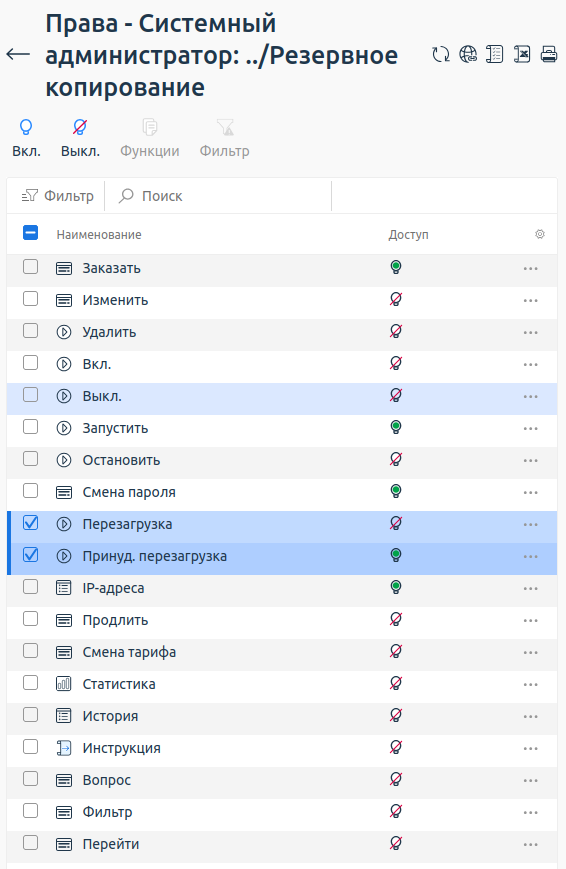Open column settings gear icon

[539, 234]
